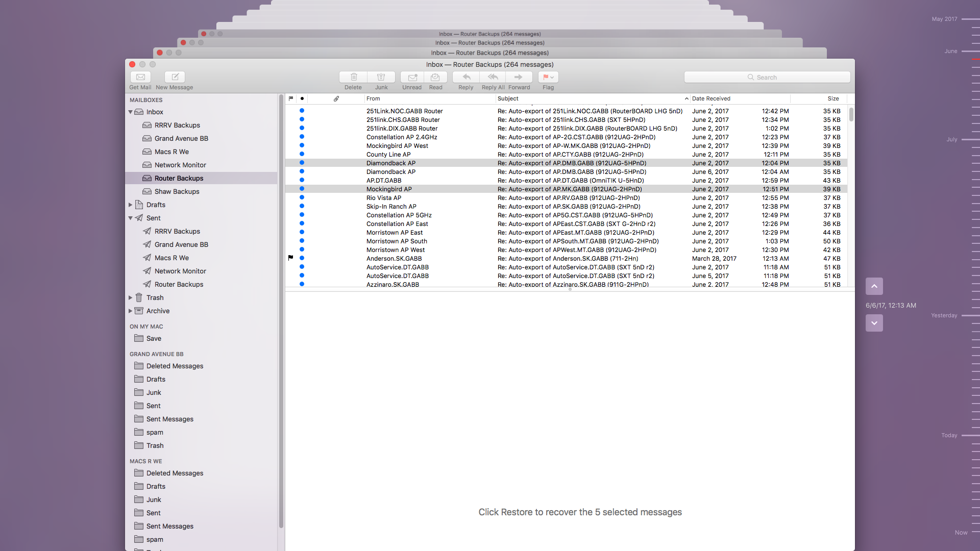Sort by From column header
980x551 pixels.
(x=430, y=98)
